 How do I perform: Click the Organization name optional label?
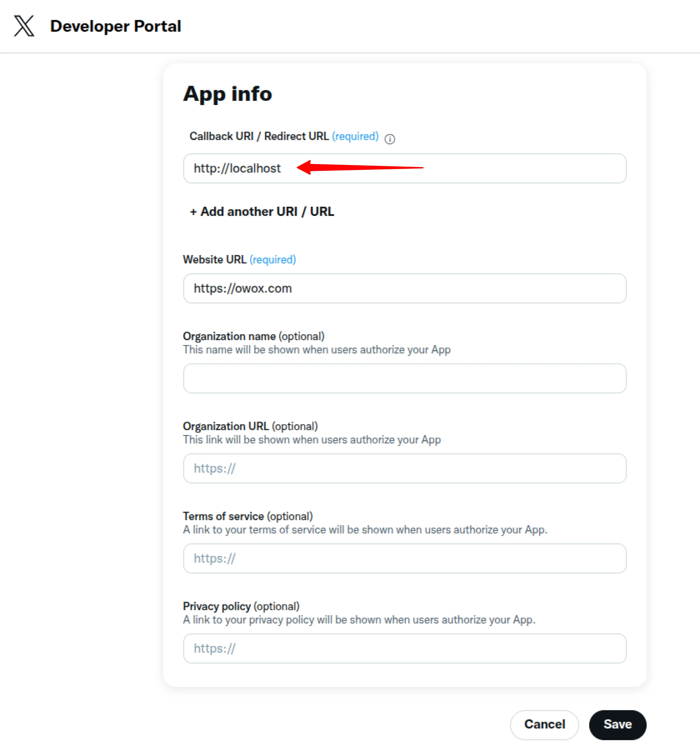pos(253,336)
